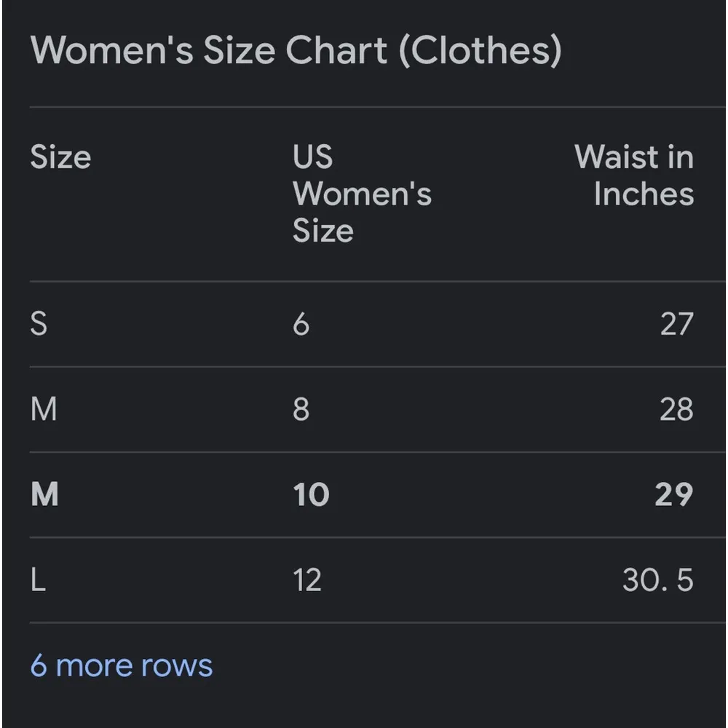
Task: Click the US size value 12
Action: tap(308, 580)
